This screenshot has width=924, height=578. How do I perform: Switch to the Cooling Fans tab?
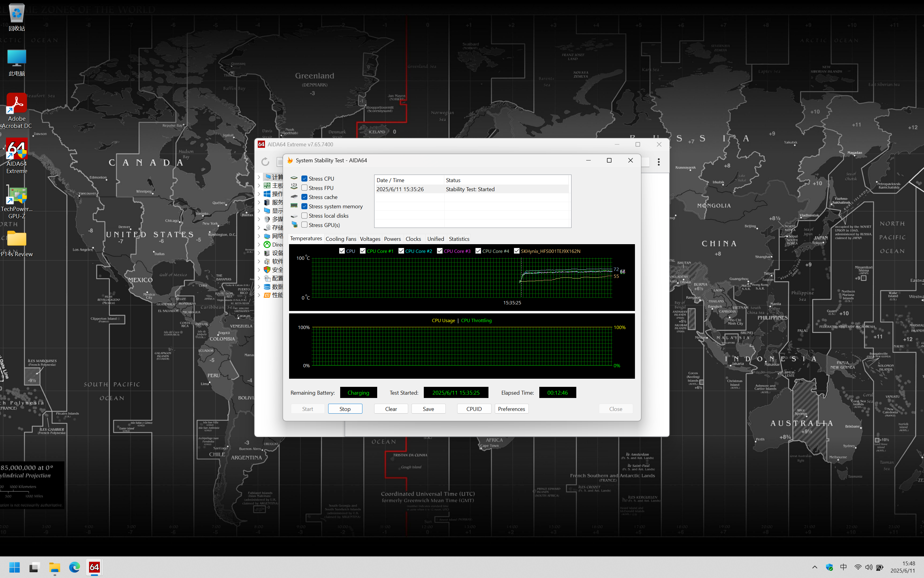coord(340,239)
